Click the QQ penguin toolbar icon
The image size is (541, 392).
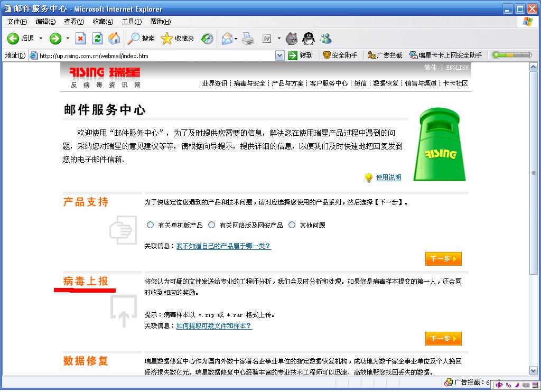tap(309, 39)
